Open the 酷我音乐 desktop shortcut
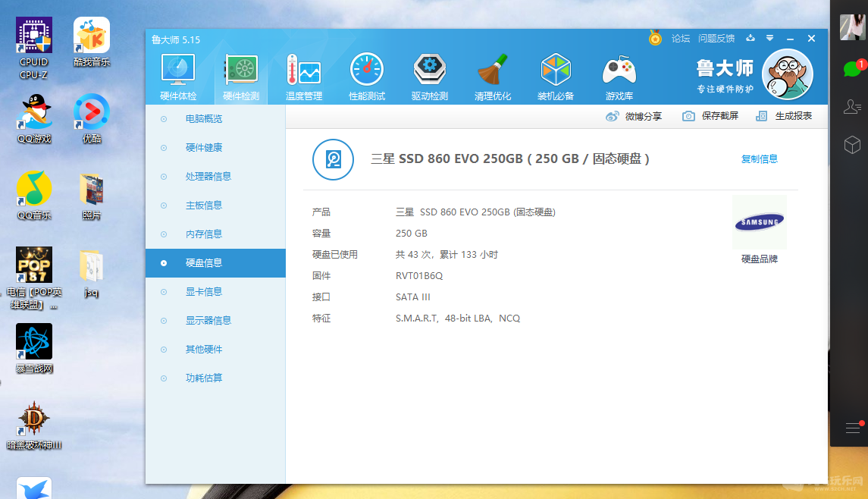 point(91,42)
